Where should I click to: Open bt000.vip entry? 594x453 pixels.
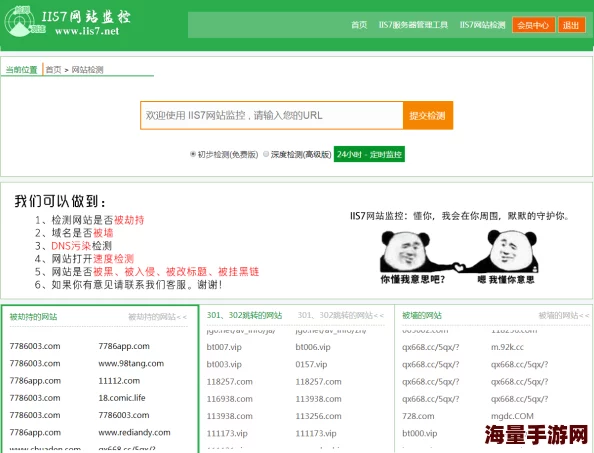420,433
